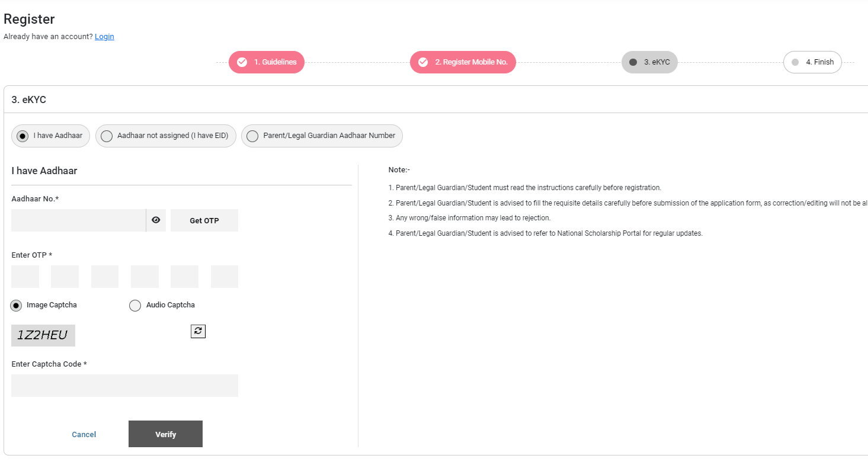
Task: Refresh the captcha image
Action: [198, 331]
